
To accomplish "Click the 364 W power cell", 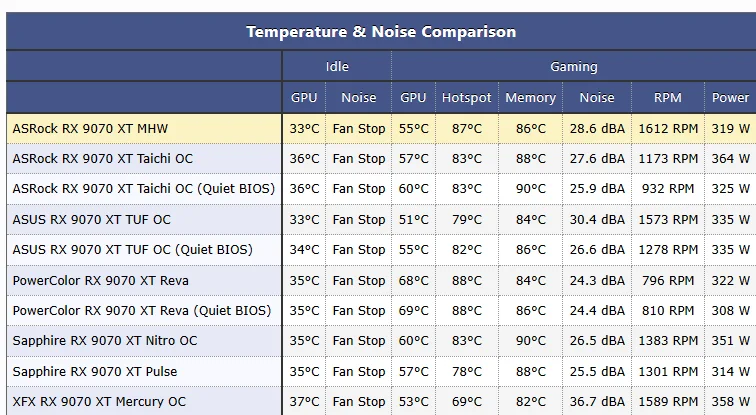I will pos(730,159).
